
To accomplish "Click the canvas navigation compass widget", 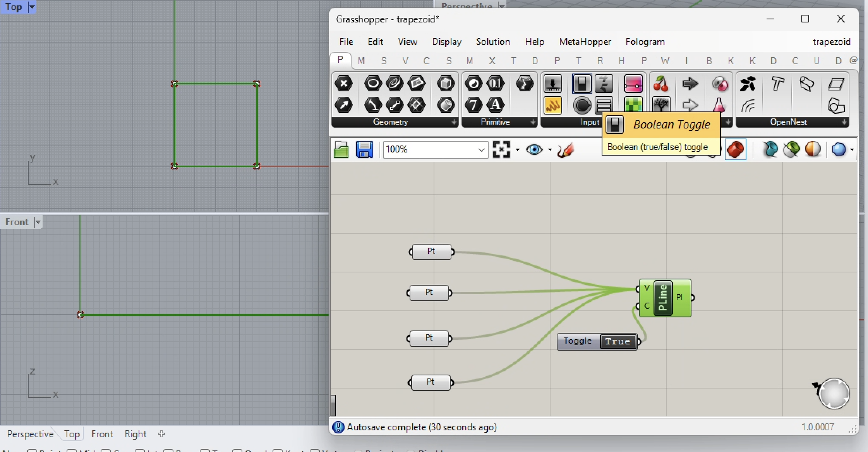I will [x=834, y=394].
